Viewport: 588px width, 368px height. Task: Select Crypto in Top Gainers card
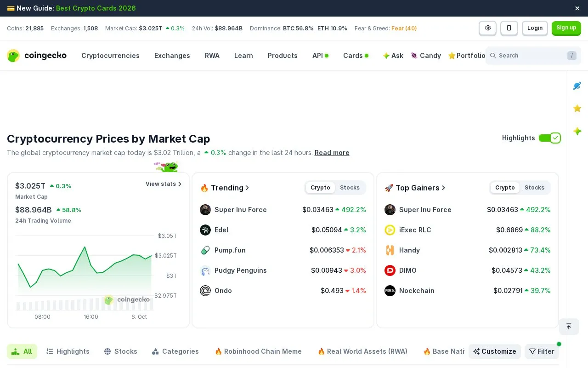pos(505,188)
